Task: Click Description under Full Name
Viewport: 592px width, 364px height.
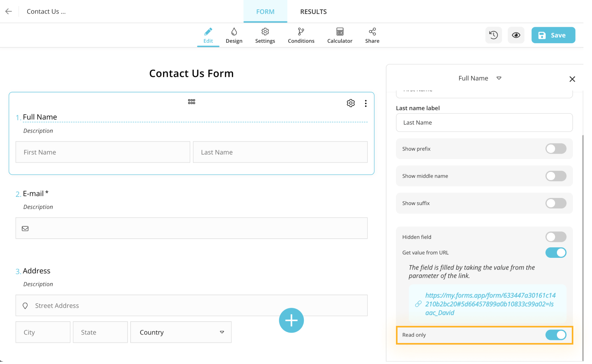Action: pyautogui.click(x=38, y=131)
